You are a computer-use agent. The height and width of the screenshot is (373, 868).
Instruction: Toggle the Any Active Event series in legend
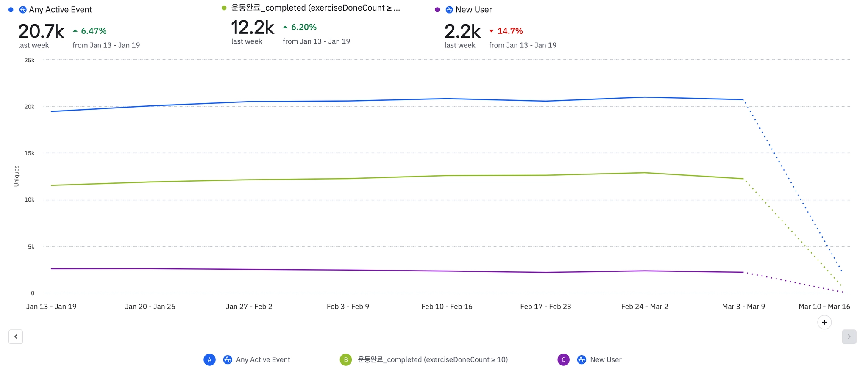tap(263, 359)
